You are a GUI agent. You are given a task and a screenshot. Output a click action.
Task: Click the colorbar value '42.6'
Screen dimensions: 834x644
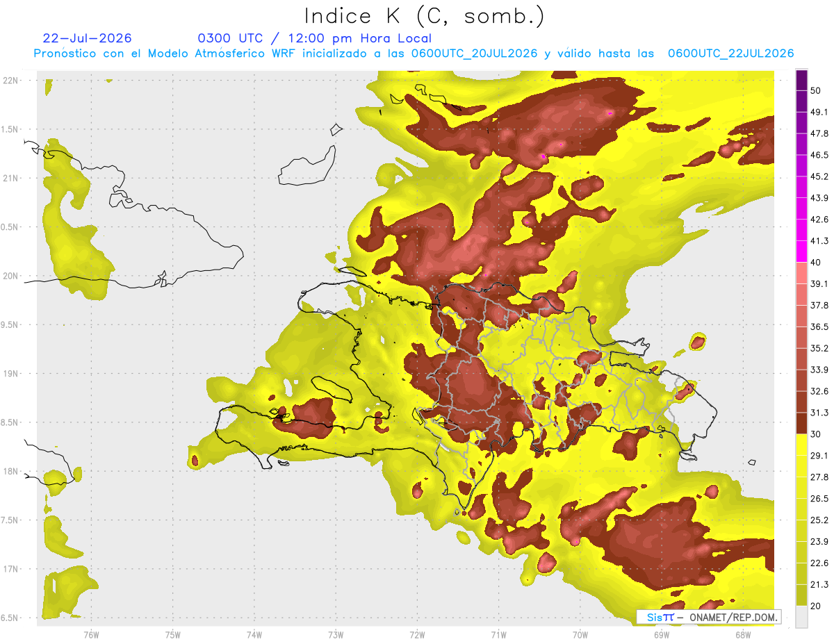pos(819,220)
